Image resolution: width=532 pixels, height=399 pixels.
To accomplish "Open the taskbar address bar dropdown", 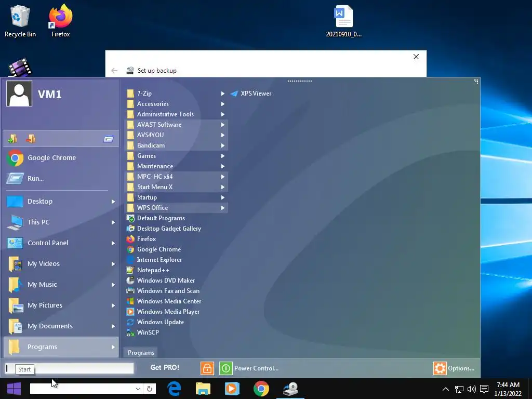I will pos(138,389).
